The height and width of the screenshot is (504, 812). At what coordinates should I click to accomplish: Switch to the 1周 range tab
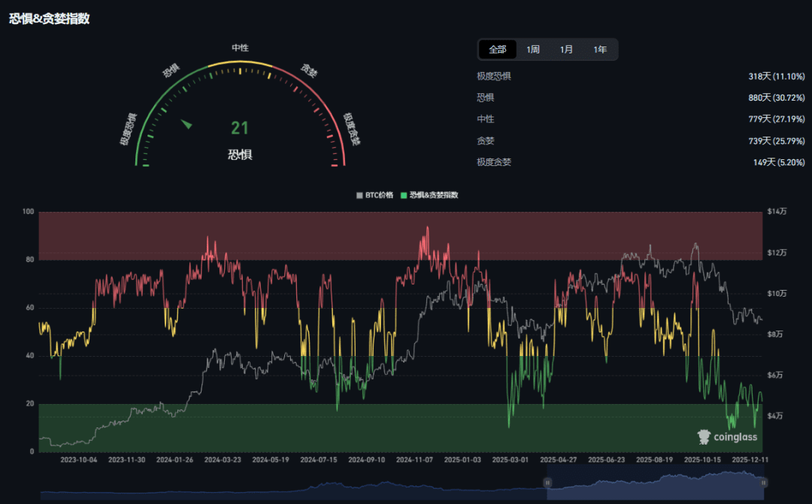[533, 50]
